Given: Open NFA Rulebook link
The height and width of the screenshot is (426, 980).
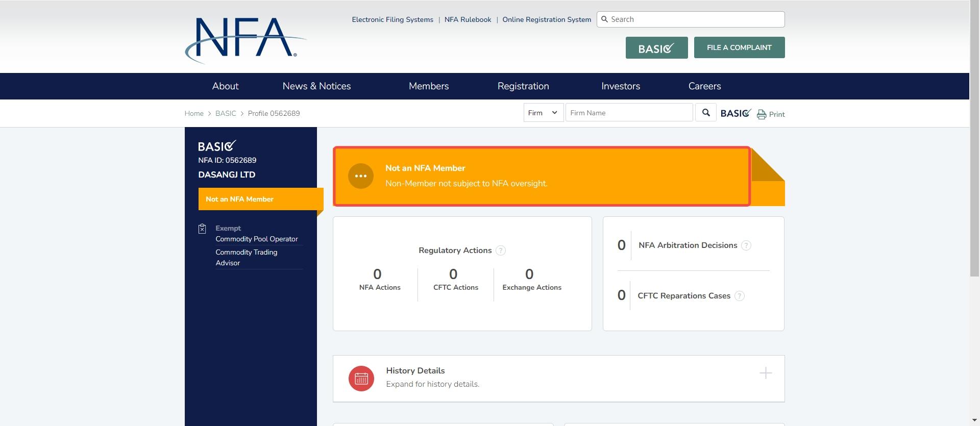Looking at the screenshot, I should [x=468, y=19].
